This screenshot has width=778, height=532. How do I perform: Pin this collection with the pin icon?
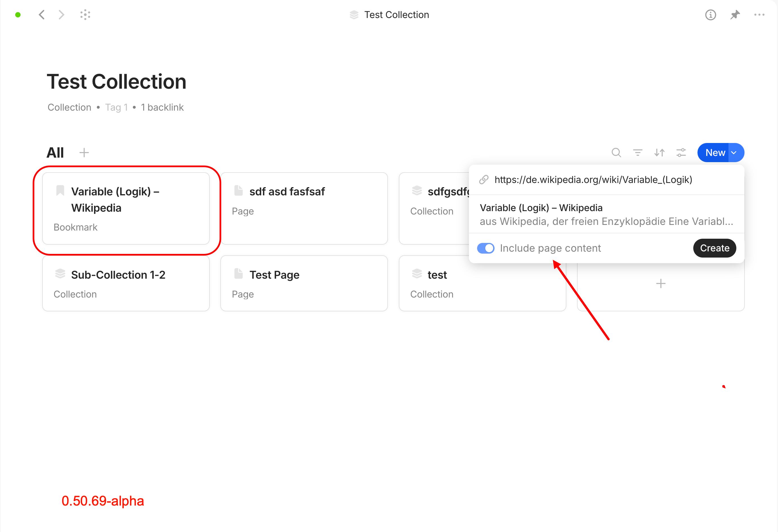[x=735, y=15]
